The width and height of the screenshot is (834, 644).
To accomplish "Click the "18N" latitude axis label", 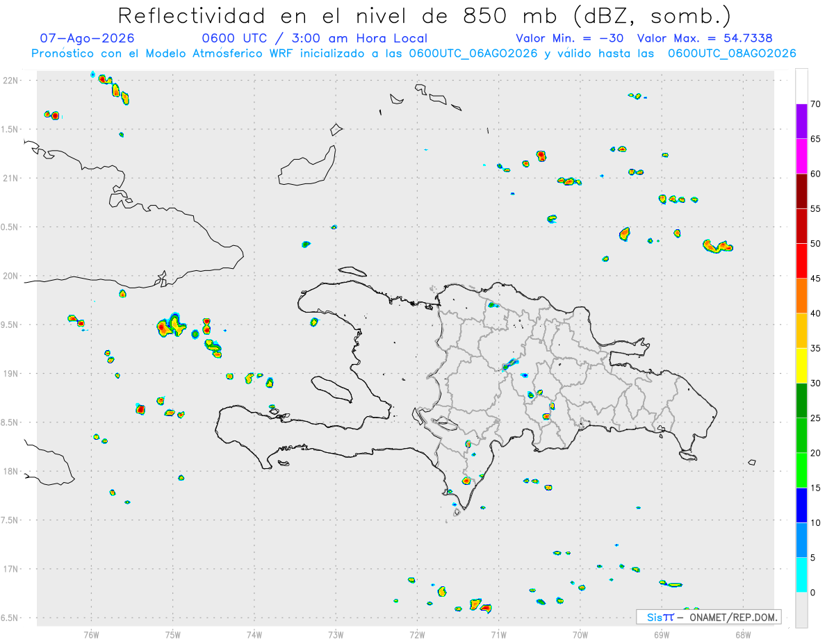I will pyautogui.click(x=12, y=471).
